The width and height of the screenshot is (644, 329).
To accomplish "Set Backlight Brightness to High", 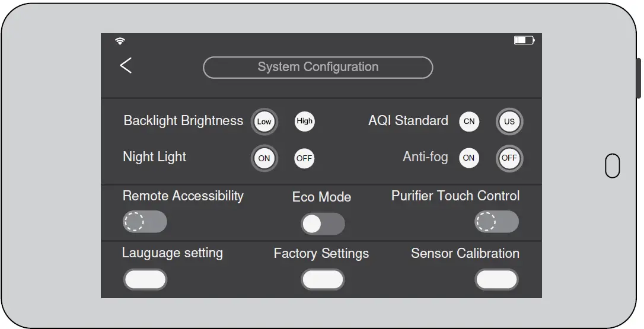I will tap(304, 122).
